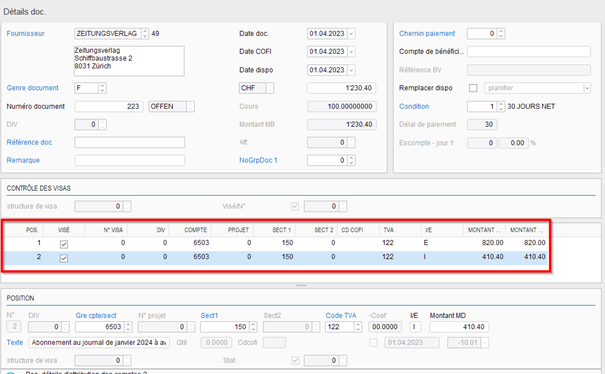
Task: Open the CHF currency selector
Action: 270,88
